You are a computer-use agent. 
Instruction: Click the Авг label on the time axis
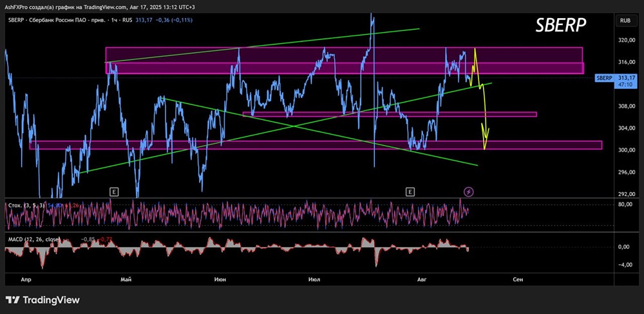coord(422,280)
